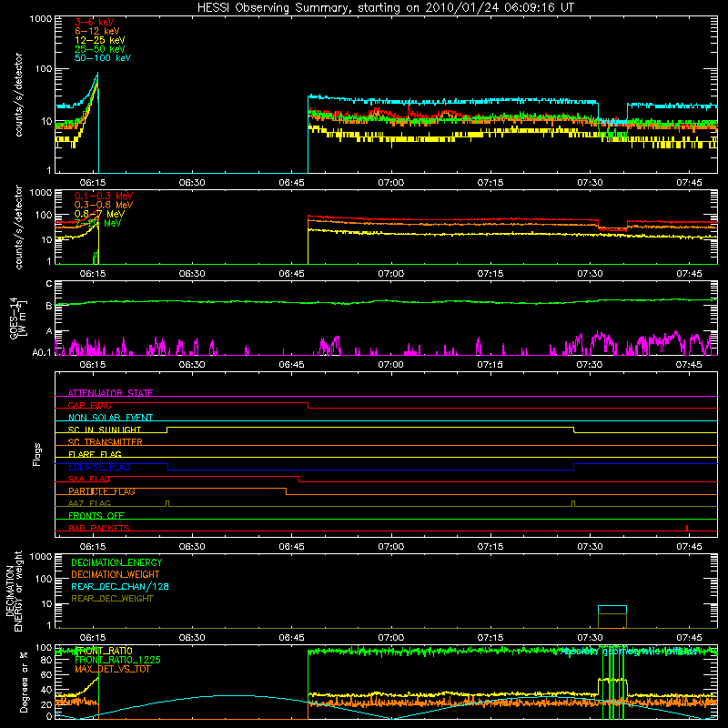The width and height of the screenshot is (728, 728).
Task: Select the PARTICLE_FLAG label
Action: pyautogui.click(x=102, y=491)
